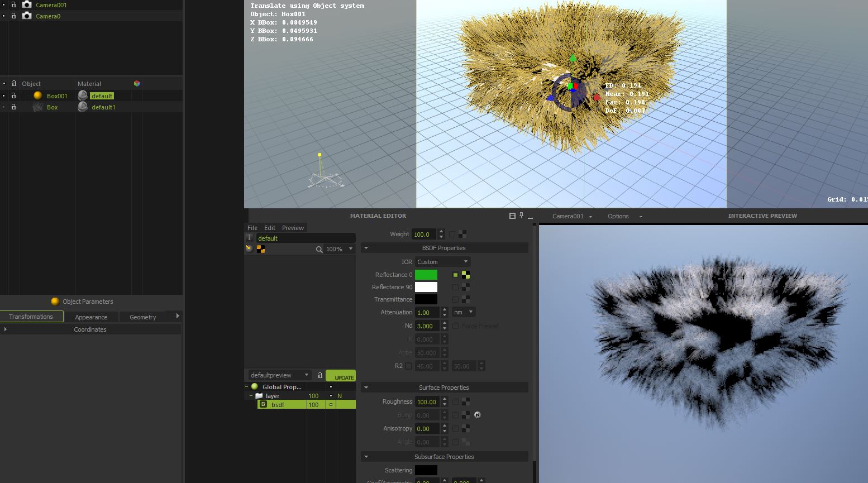Open the Roughness texture checker icon
This screenshot has width=868, height=483.
click(465, 401)
